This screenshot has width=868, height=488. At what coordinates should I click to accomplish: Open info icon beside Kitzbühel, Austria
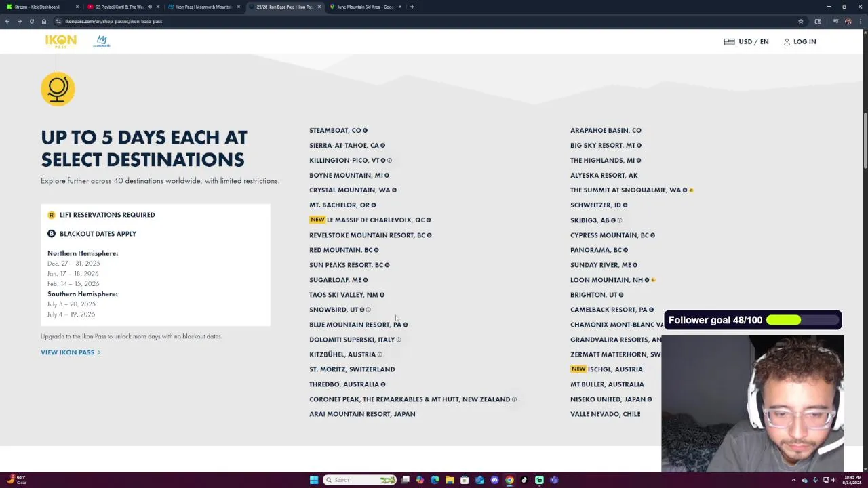coord(380,354)
